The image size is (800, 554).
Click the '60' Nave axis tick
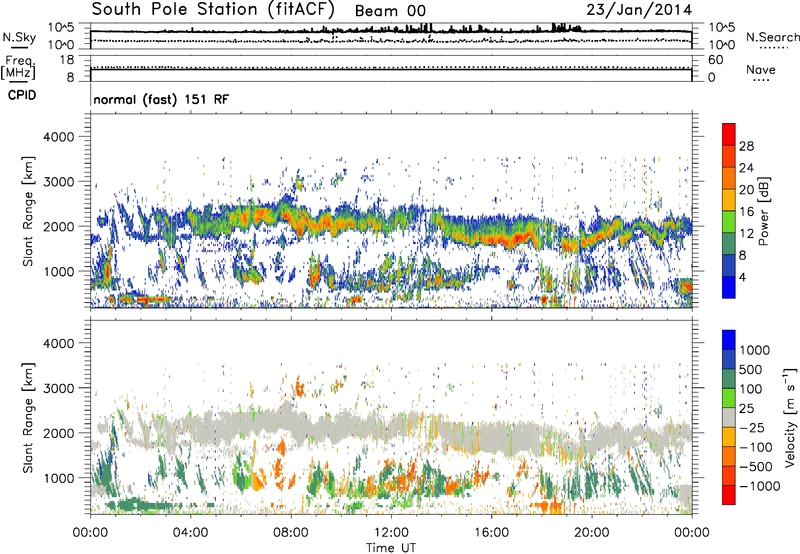click(715, 60)
